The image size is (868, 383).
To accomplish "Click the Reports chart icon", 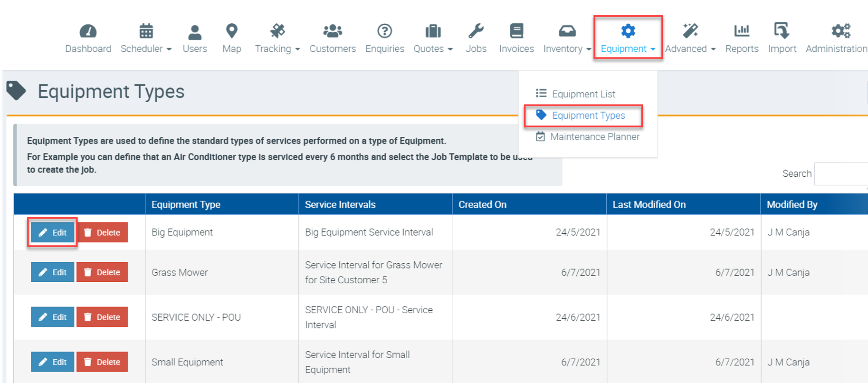I will point(741,31).
